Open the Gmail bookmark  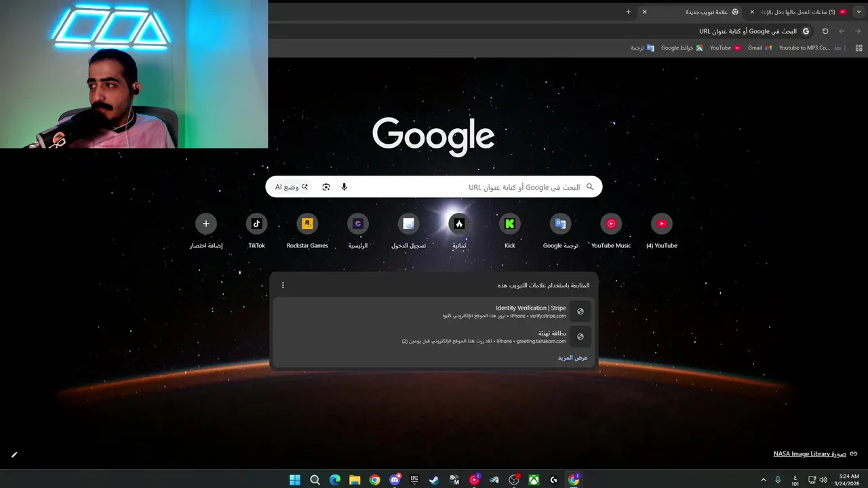[x=759, y=48]
